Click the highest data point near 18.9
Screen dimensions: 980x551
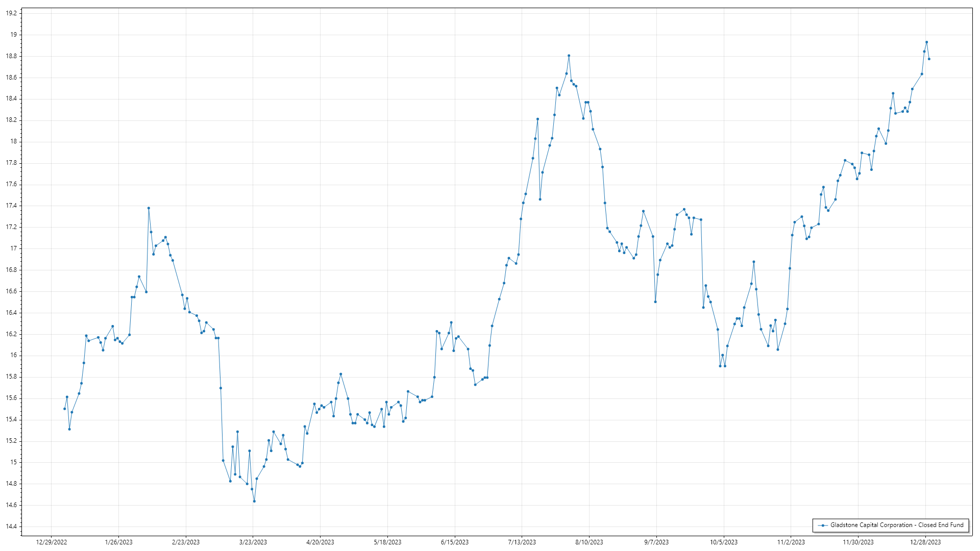click(x=926, y=42)
